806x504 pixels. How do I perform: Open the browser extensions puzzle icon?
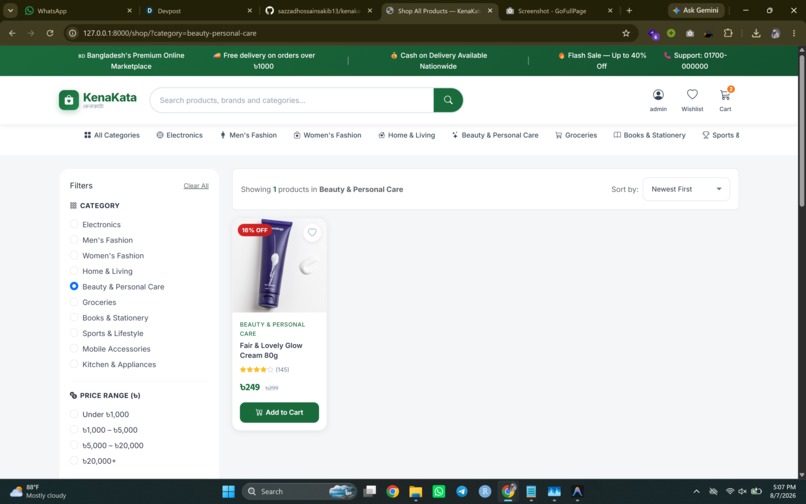tap(728, 33)
